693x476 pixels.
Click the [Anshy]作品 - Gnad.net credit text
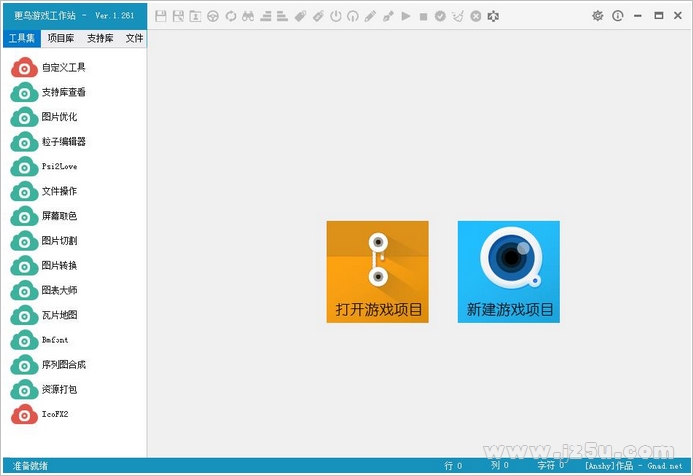[634, 466]
